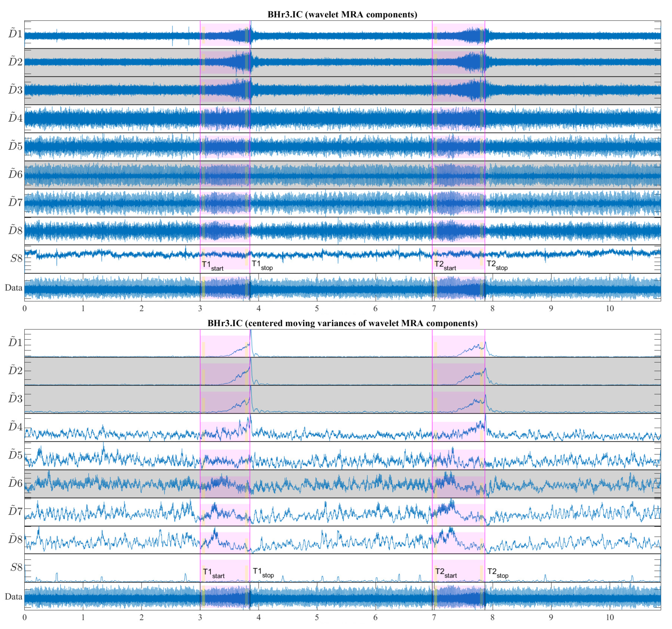Click the T1 start label in top plot

pyautogui.click(x=212, y=266)
